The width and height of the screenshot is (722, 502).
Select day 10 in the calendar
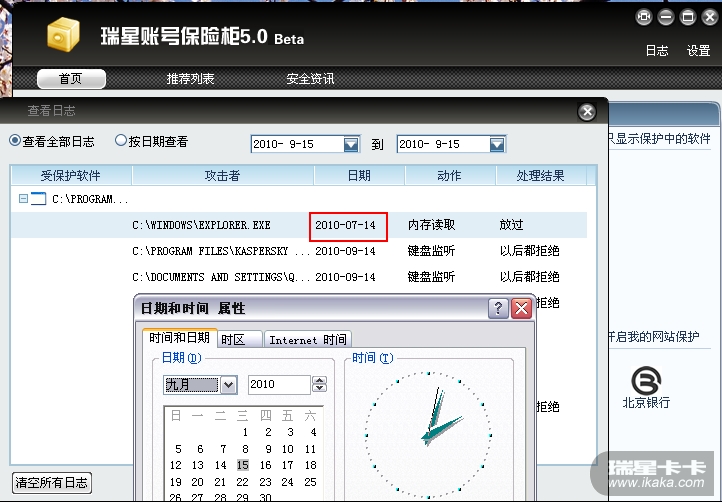[x=288, y=449]
